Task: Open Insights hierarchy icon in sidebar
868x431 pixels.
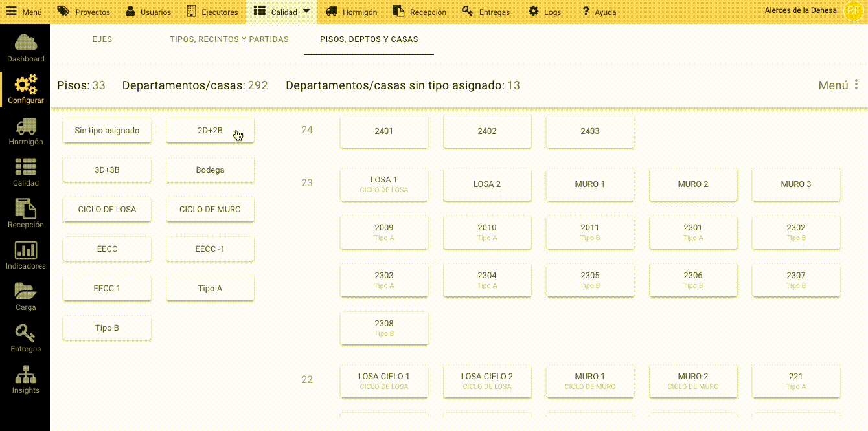Action: [25, 375]
